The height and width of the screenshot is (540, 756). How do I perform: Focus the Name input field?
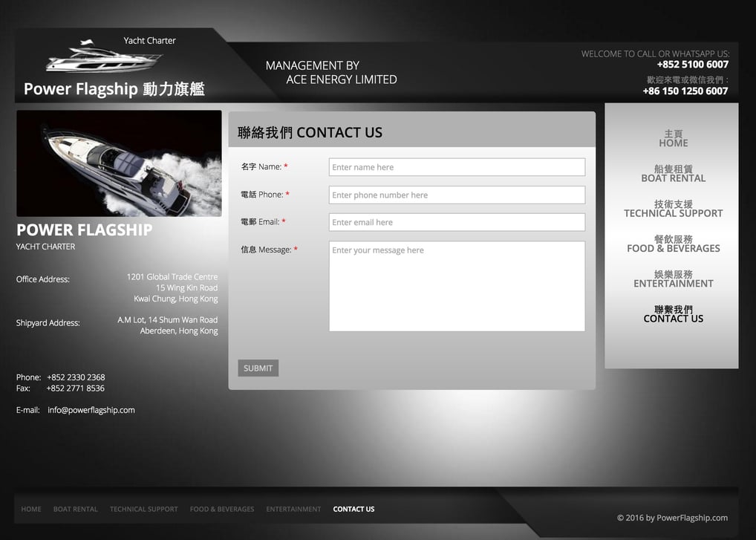click(x=457, y=167)
